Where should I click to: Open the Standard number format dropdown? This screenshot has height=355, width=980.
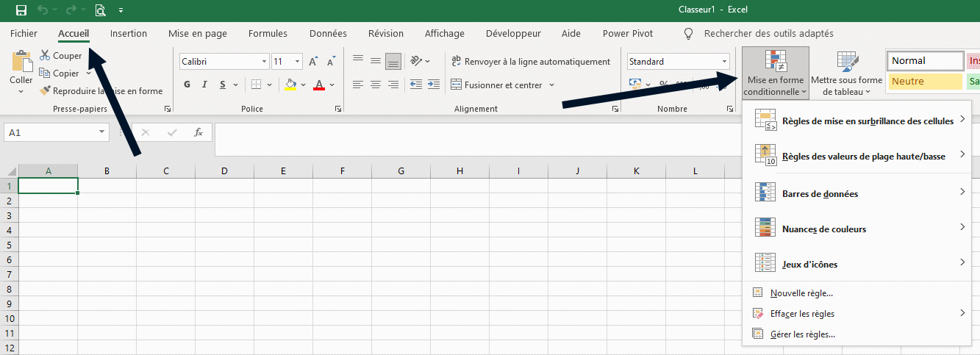click(x=724, y=62)
